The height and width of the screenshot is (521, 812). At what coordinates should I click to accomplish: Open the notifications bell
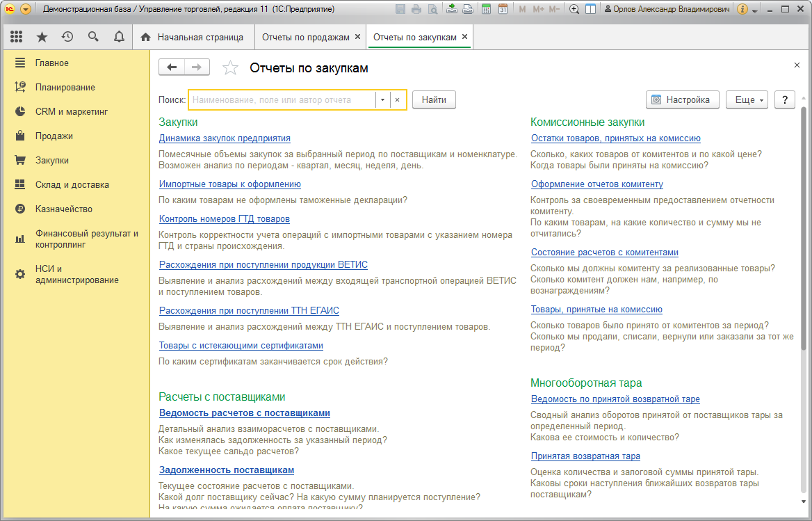[119, 37]
